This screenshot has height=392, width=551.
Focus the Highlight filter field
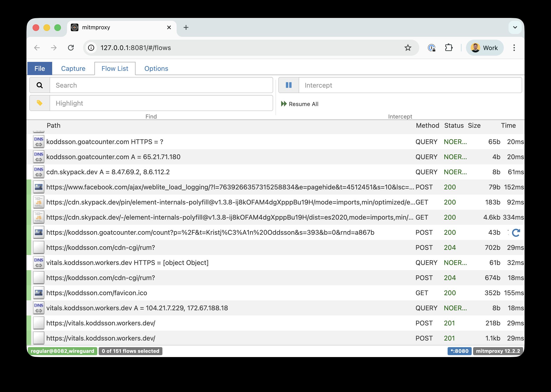tap(161, 103)
